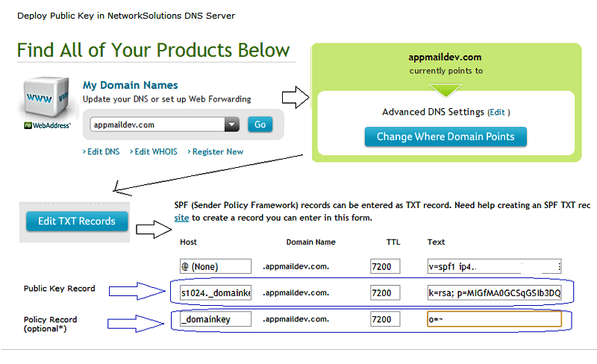Image resolution: width=597 pixels, height=364 pixels.
Task: Click Change Where Domain Points button
Action: (446, 136)
